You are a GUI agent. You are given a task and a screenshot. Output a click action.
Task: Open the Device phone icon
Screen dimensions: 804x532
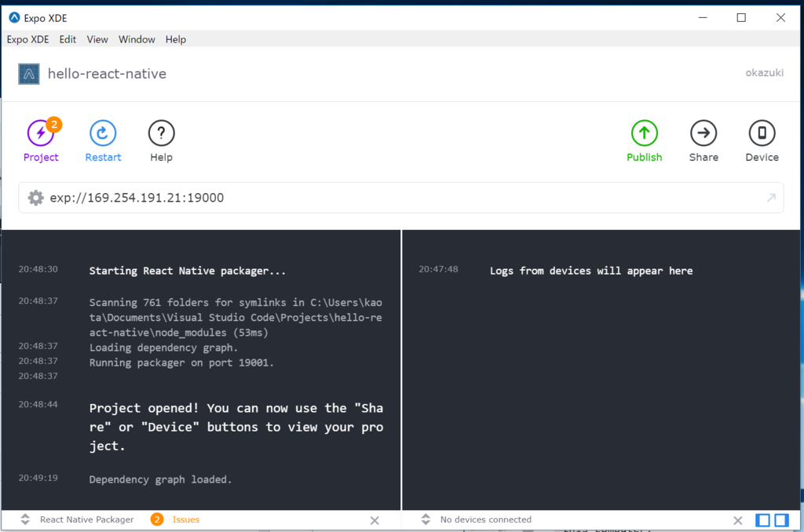pyautogui.click(x=762, y=133)
